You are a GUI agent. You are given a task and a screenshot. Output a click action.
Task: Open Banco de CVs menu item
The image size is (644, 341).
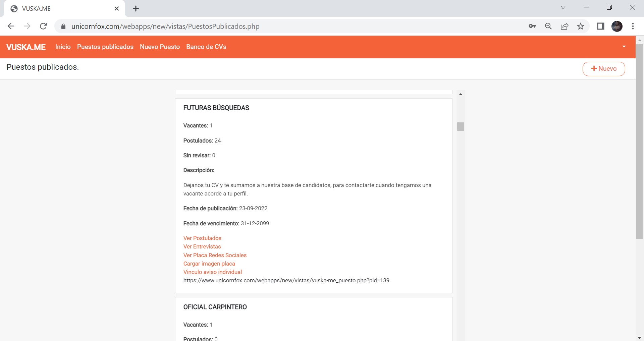(x=206, y=47)
